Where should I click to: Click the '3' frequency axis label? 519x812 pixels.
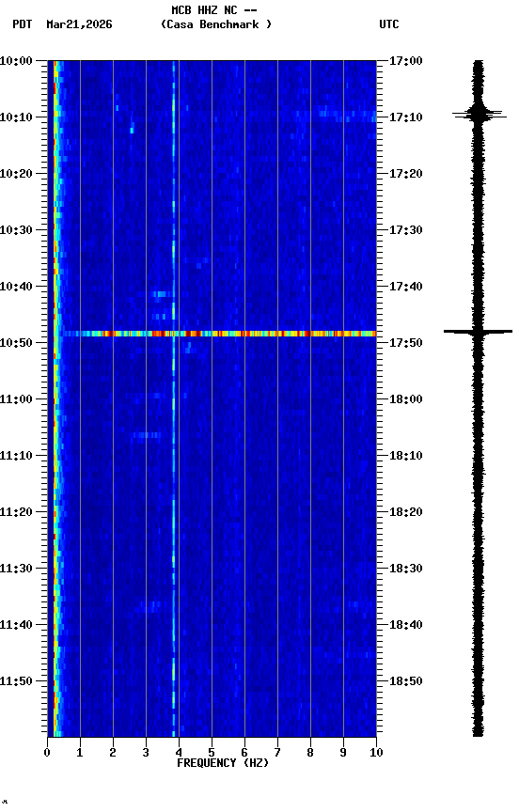(146, 754)
